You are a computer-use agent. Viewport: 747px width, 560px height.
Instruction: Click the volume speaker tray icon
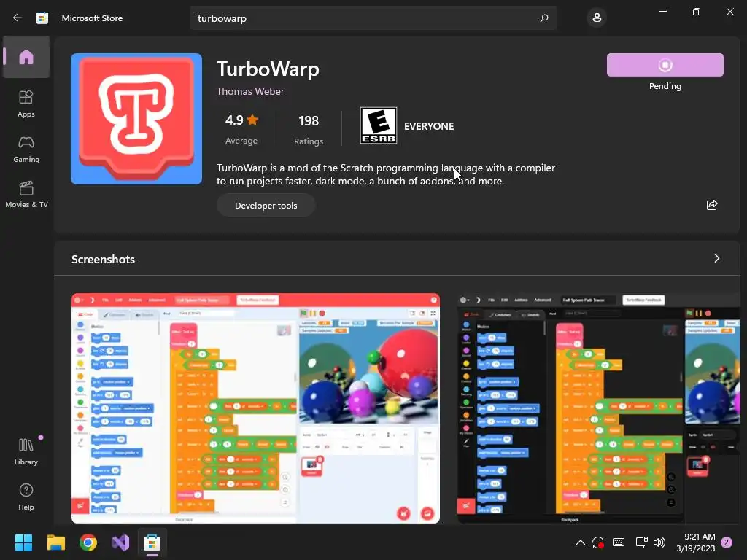click(659, 542)
